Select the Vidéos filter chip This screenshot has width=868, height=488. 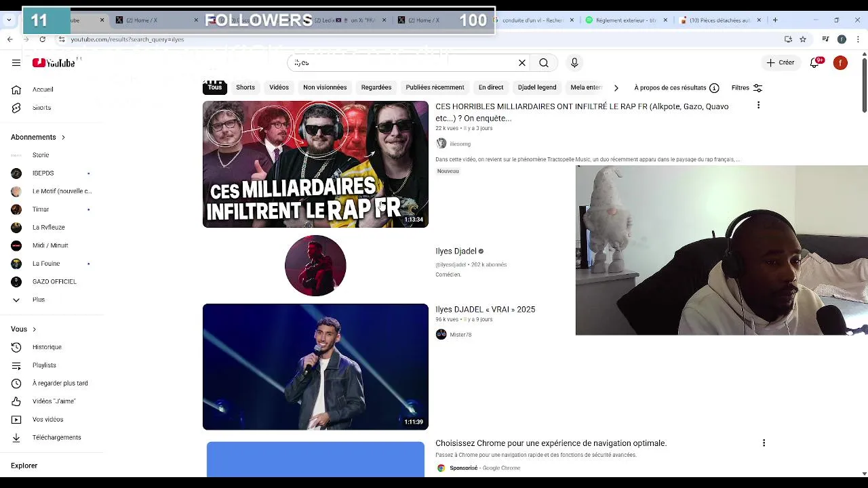[279, 87]
